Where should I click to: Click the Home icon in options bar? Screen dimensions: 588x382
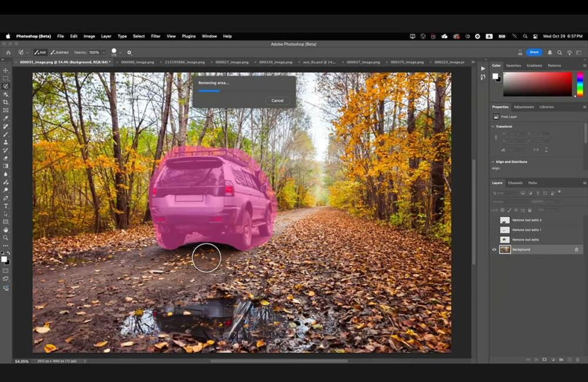(x=8, y=52)
